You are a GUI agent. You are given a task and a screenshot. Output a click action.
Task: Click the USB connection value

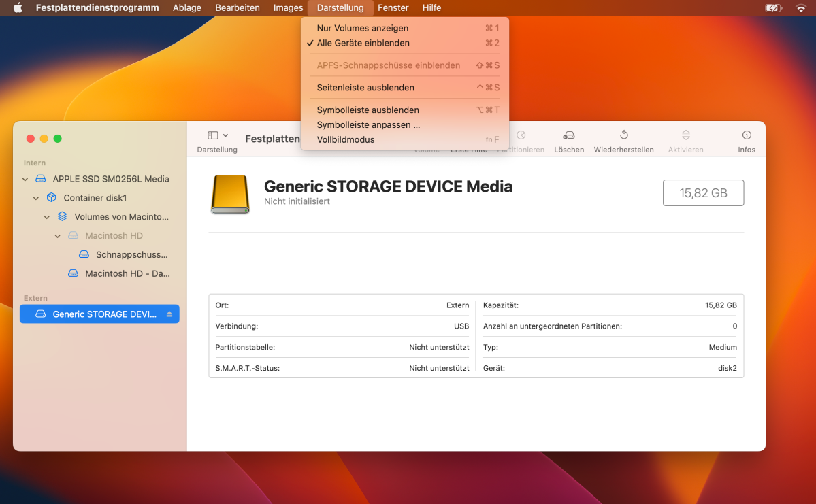click(x=461, y=326)
